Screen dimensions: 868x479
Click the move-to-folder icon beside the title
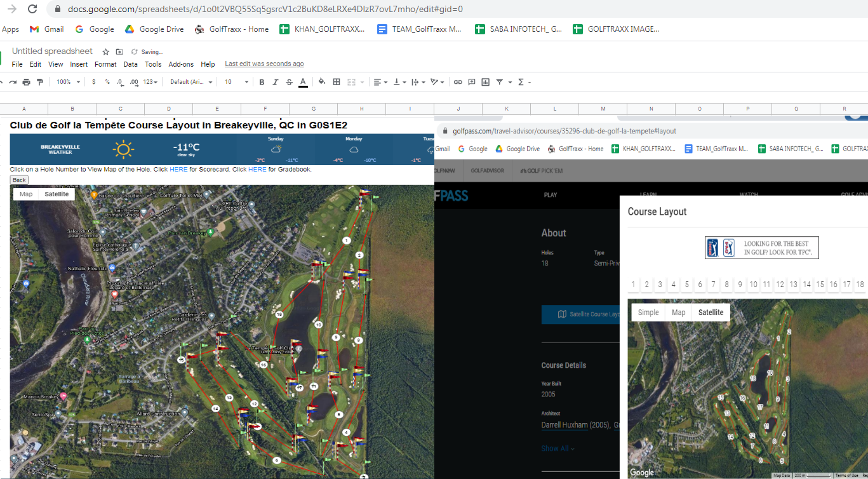point(119,51)
